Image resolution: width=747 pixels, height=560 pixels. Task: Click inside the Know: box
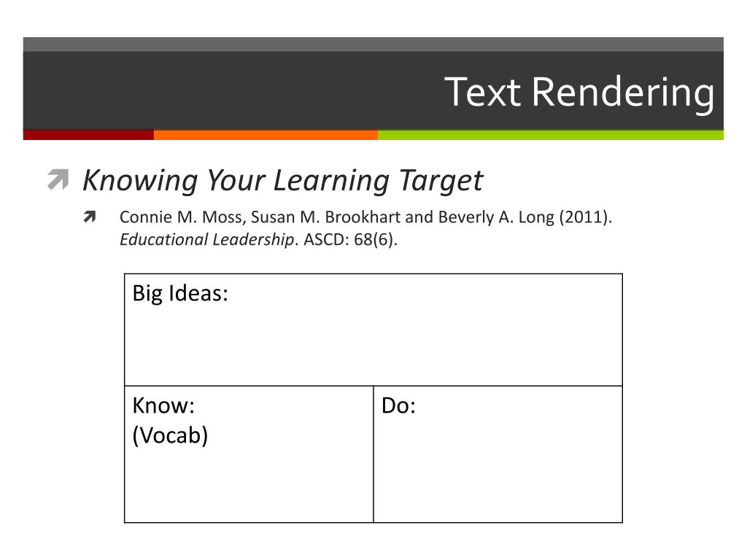[249, 454]
